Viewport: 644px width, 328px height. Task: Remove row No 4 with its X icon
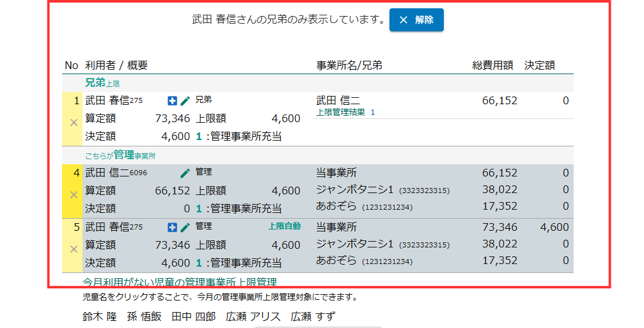[73, 194]
